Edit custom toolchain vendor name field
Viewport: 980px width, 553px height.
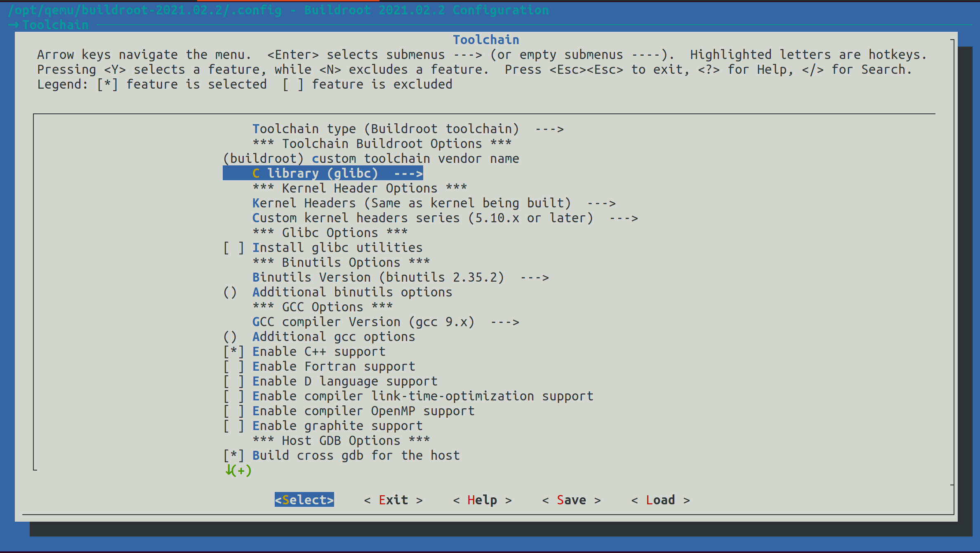[371, 159]
